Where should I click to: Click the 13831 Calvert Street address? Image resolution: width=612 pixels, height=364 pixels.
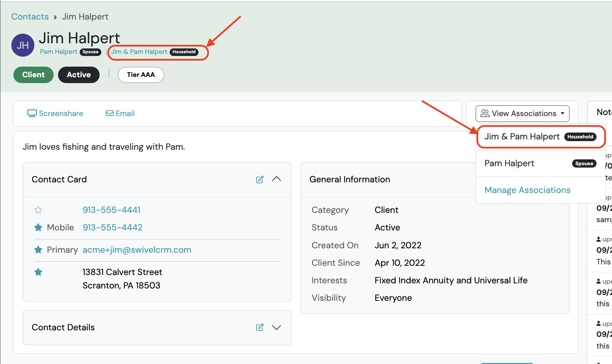pos(122,278)
